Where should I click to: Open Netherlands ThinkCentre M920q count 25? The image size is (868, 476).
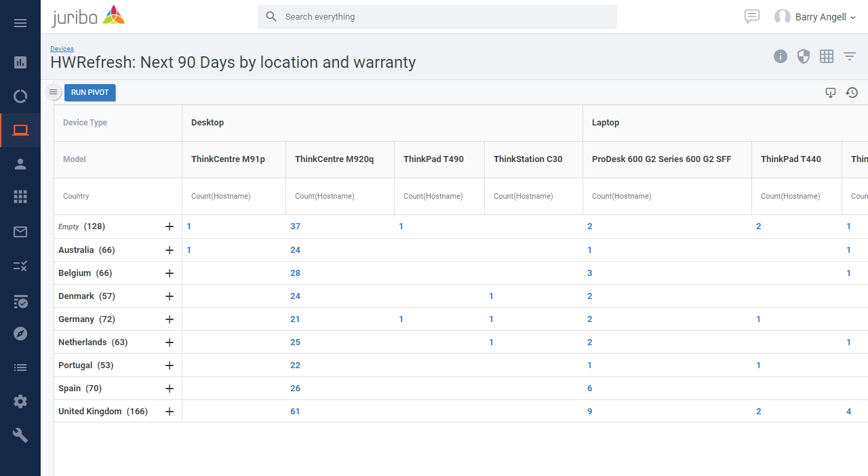point(295,342)
